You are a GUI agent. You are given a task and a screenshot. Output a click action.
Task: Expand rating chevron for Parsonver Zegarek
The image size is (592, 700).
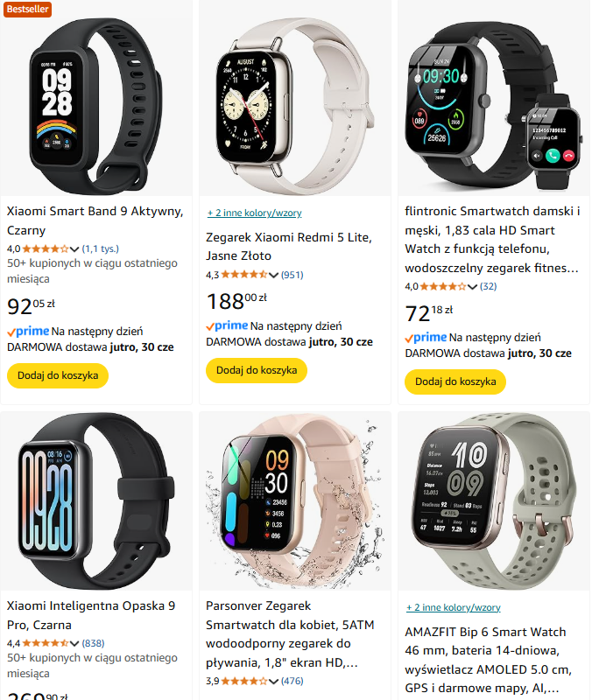[x=273, y=682]
